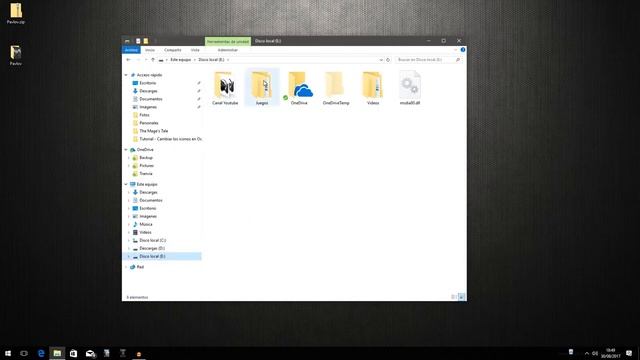Image resolution: width=640 pixels, height=360 pixels.
Task: Select Imágenes under Acceso rápido
Action: (148, 107)
